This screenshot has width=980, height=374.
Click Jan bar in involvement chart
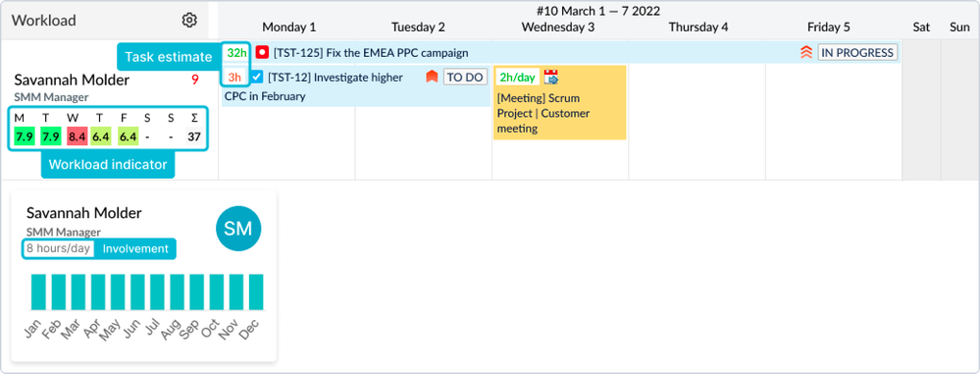pyautogui.click(x=39, y=292)
